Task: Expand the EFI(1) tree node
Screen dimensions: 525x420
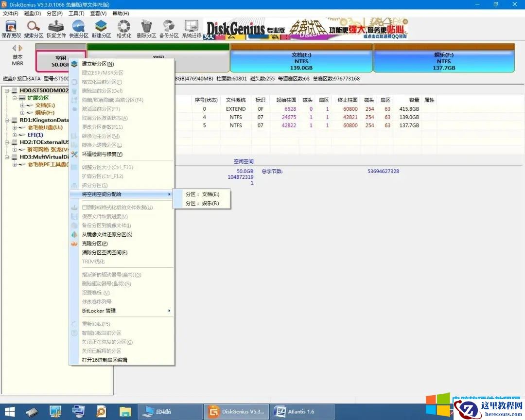Action: click(15, 135)
